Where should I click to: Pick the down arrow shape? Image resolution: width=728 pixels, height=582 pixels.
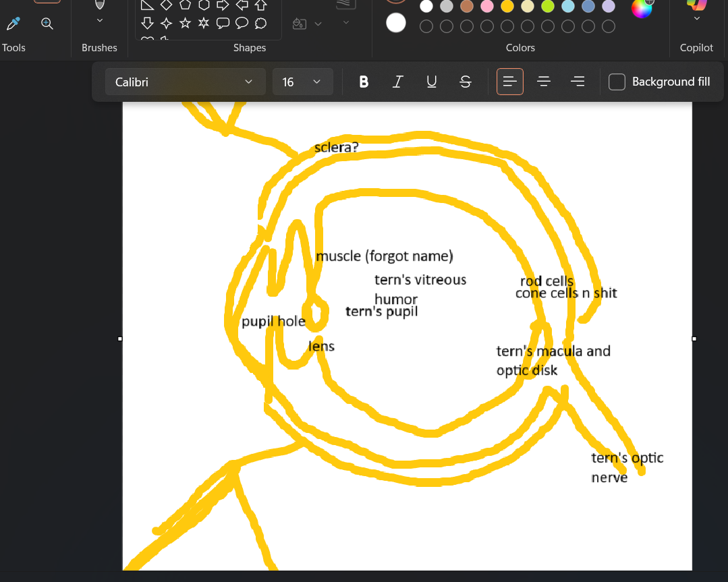tap(147, 23)
